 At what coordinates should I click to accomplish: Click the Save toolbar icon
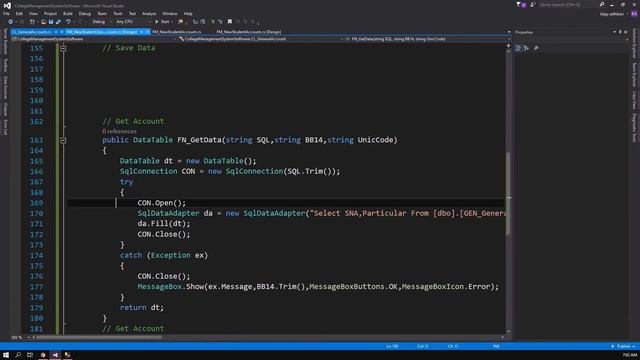51,22
